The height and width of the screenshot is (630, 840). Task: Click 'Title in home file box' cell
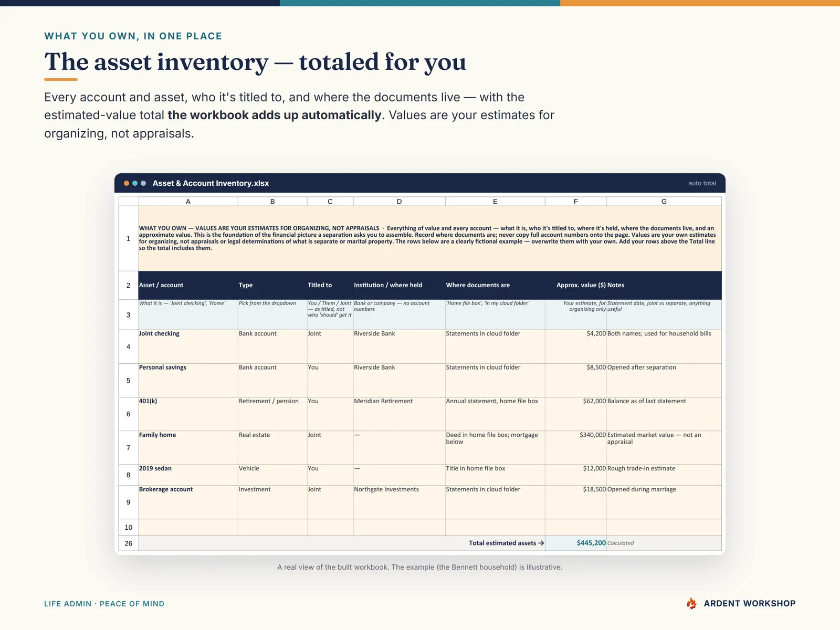[x=495, y=475]
